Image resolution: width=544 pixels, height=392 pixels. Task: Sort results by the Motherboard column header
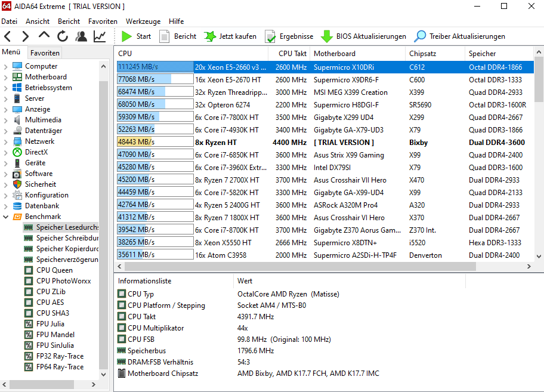click(357, 54)
